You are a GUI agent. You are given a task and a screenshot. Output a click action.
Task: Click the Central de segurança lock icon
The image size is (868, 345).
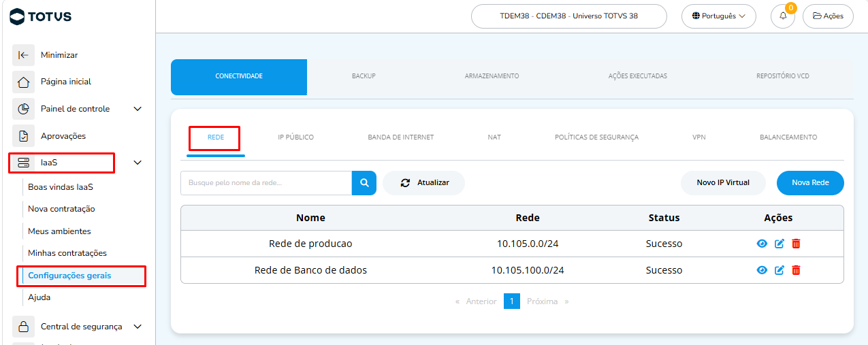coord(23,327)
